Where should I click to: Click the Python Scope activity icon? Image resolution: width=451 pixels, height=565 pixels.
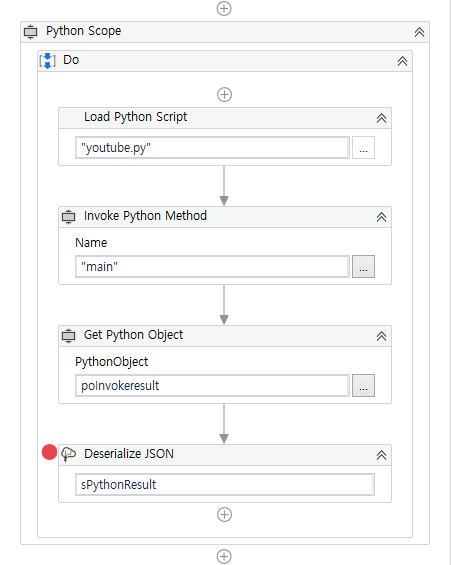coord(31,32)
